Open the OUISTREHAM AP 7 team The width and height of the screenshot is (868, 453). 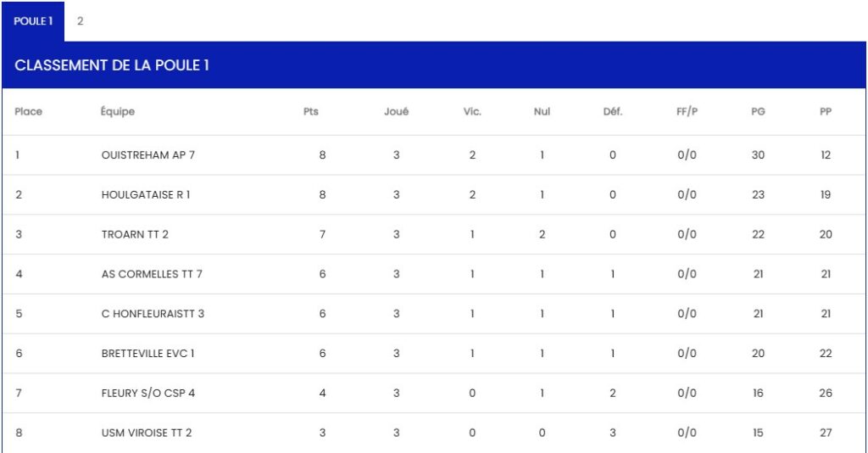coord(147,155)
